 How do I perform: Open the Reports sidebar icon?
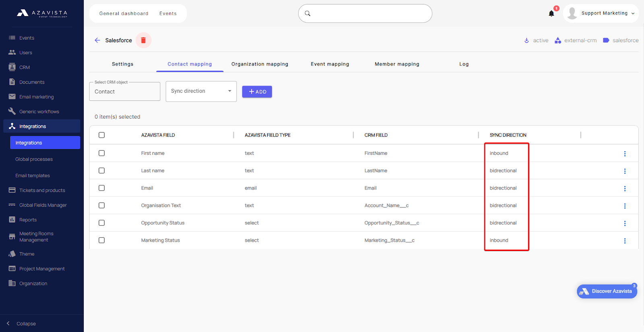click(12, 219)
